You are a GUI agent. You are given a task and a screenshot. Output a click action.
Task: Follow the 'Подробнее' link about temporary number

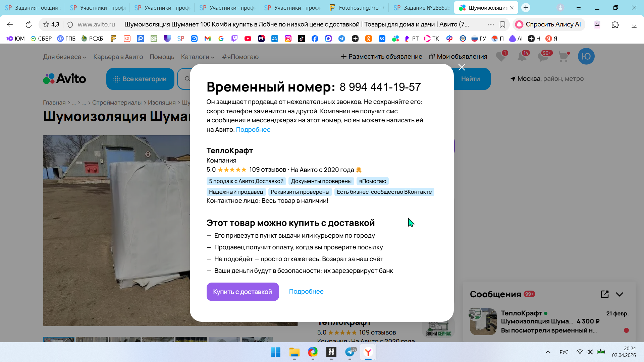[x=253, y=130]
